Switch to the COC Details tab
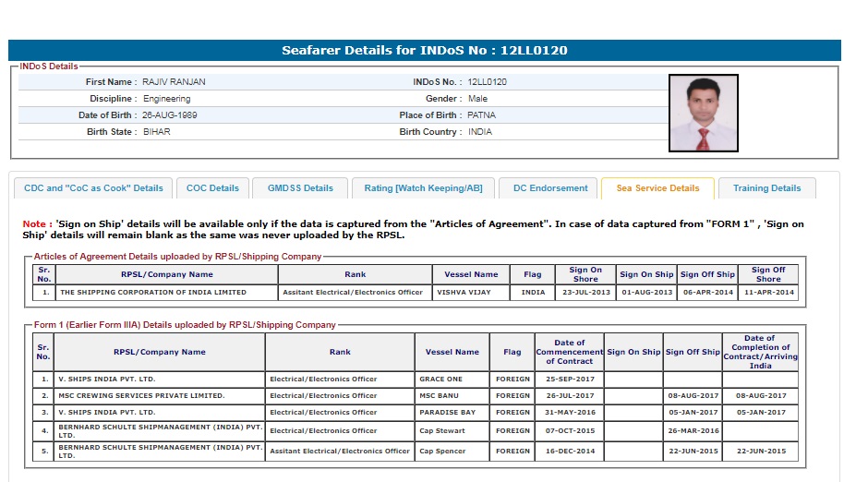The height and width of the screenshot is (482, 868). pyautogui.click(x=212, y=188)
